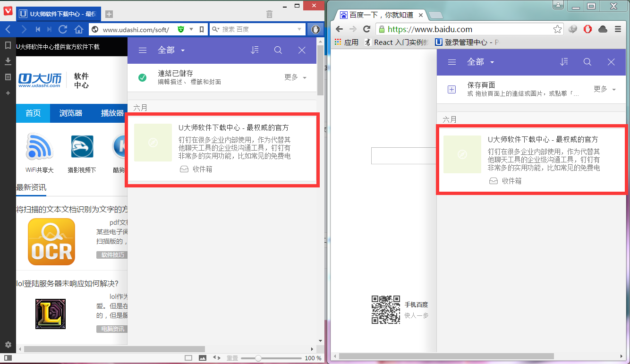Click OCR article thumbnail
This screenshot has width=630, height=364.
point(51,241)
